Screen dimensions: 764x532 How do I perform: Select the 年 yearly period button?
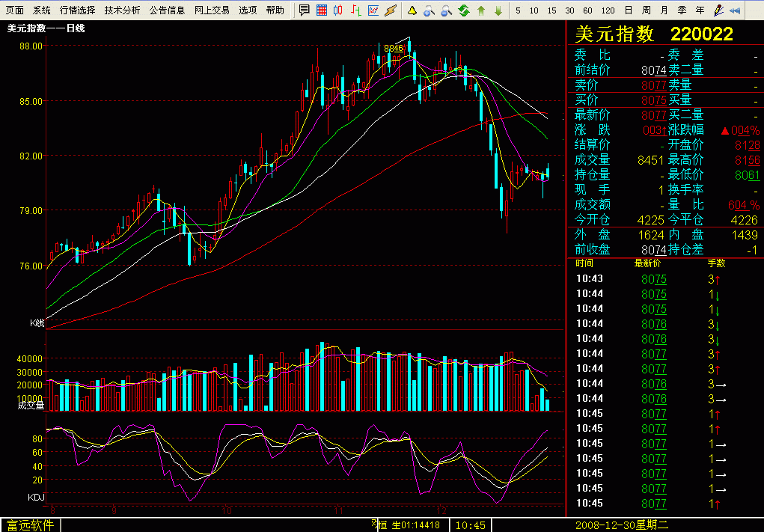click(700, 10)
